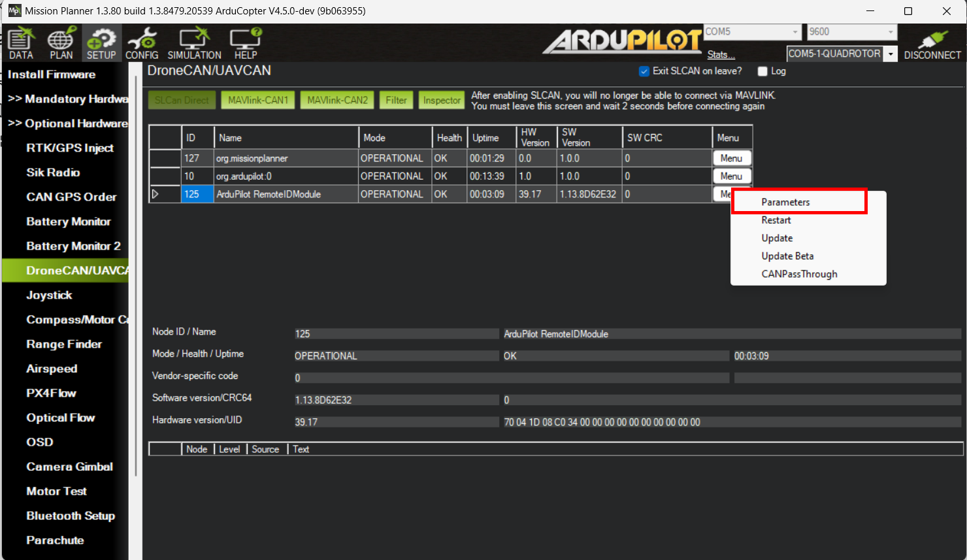Open Menu for org.ardupilot:0 node
Viewport: 967px width, 560px height.
(731, 176)
